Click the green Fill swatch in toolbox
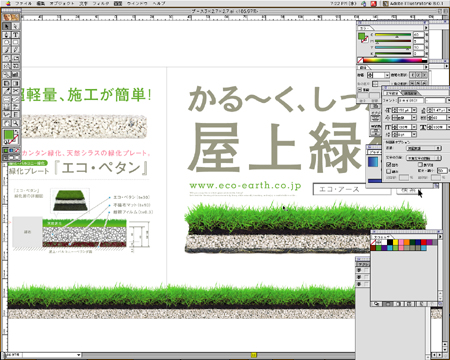 pyautogui.click(x=9, y=135)
